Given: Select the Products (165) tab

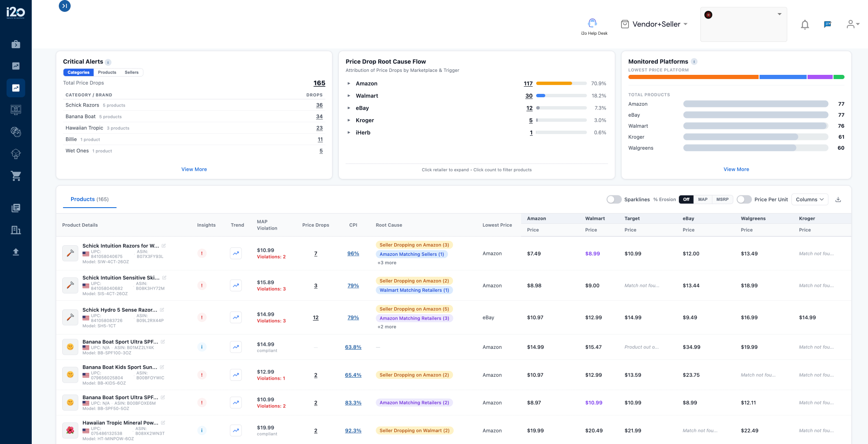Looking at the screenshot, I should (90, 199).
